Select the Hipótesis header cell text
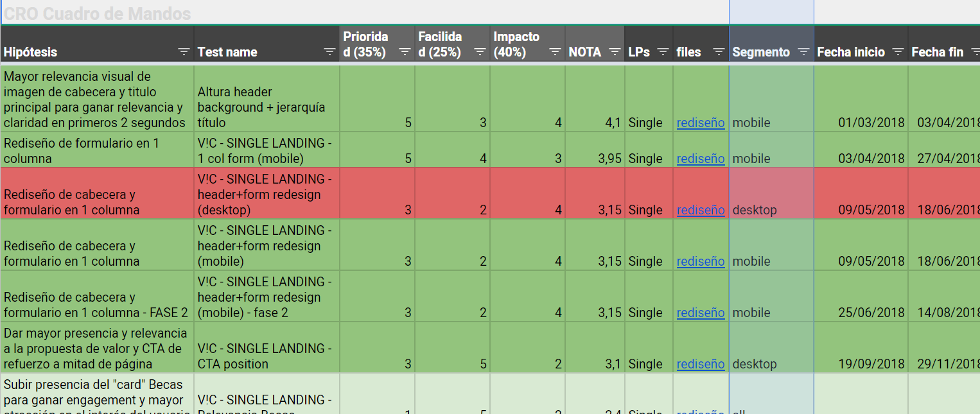 pyautogui.click(x=31, y=52)
